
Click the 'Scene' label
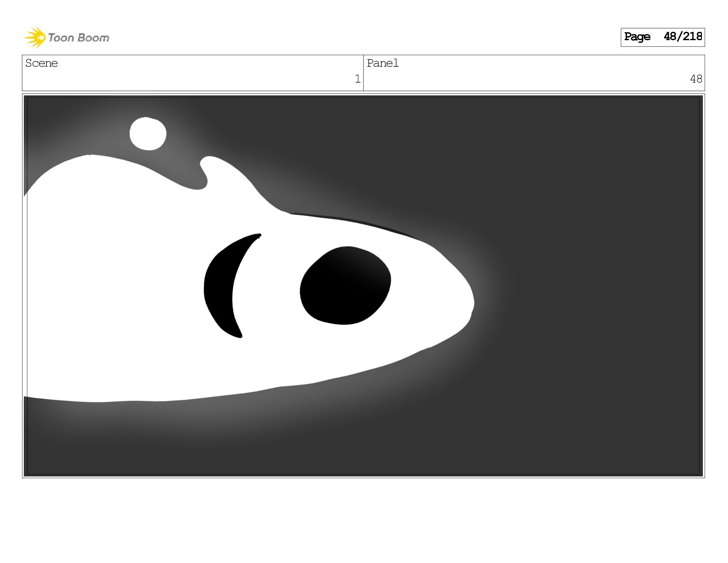[x=41, y=63]
